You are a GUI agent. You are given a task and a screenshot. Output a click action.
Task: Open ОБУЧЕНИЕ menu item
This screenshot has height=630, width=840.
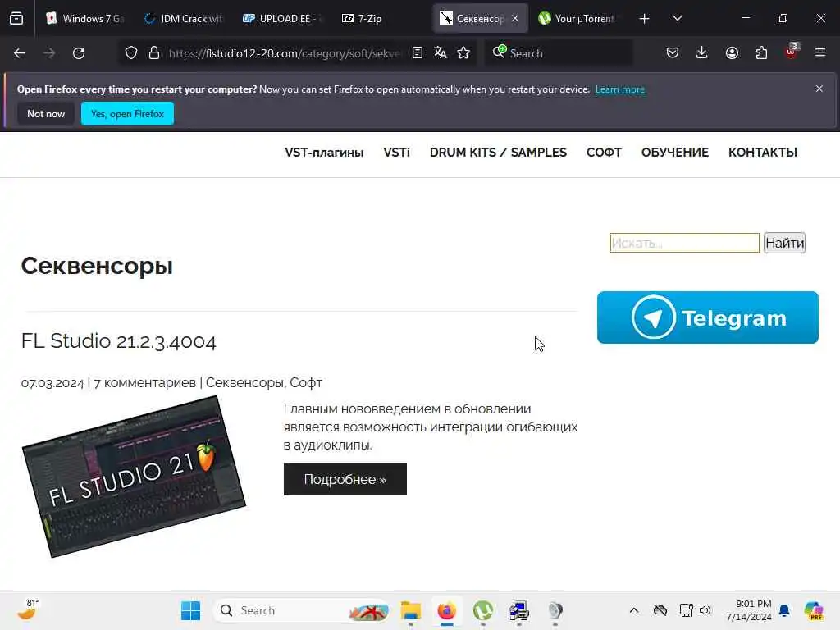coord(675,153)
